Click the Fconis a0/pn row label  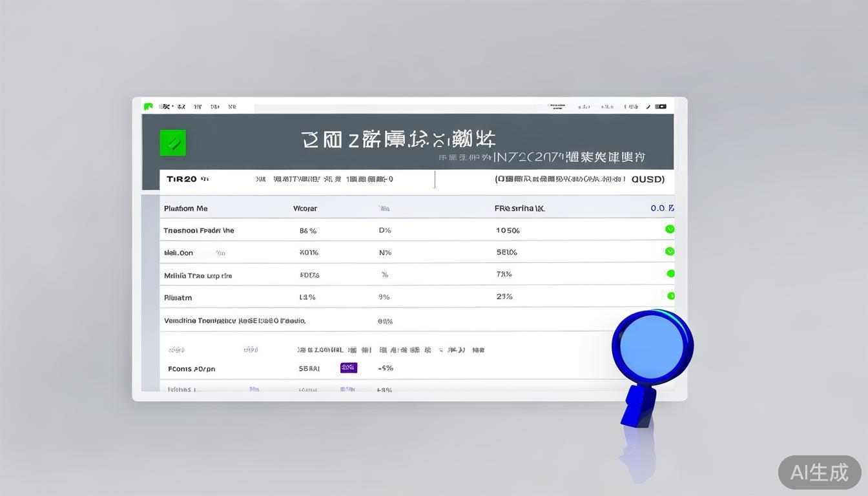pos(191,368)
